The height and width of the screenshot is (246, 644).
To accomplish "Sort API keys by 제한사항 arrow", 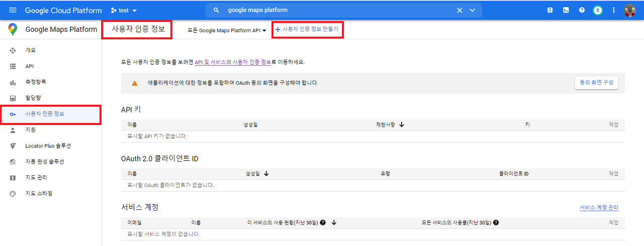I will (x=401, y=125).
